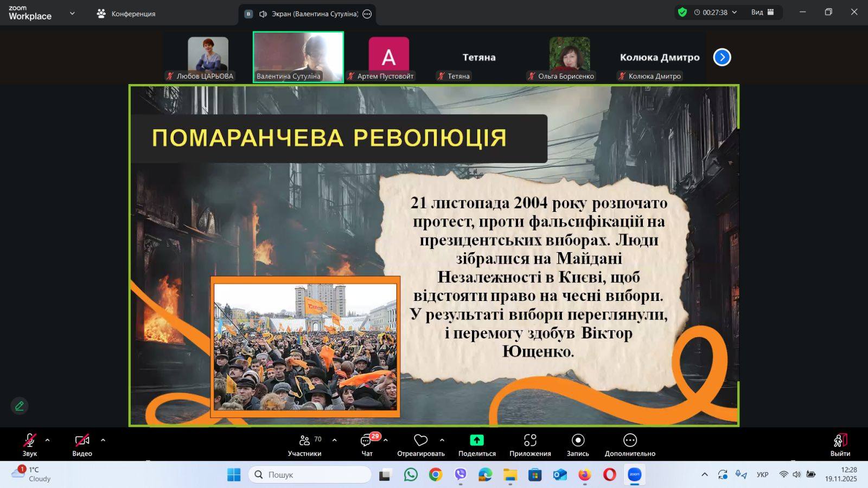Turn on camera with Видео button
This screenshot has width=868, height=488.
coord(82,445)
